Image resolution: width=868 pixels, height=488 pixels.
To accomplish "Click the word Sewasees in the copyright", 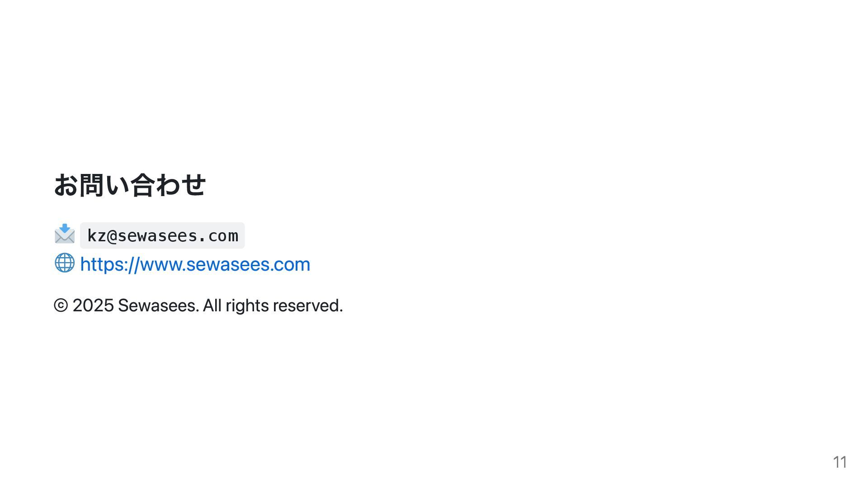I will click(158, 305).
